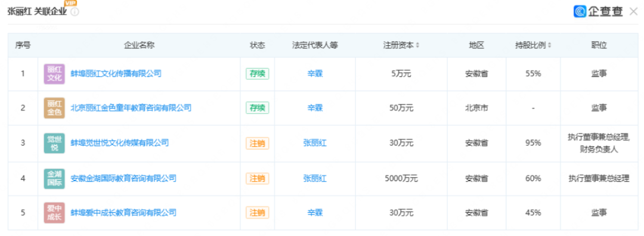
Task: Click the info icon beside 张丽红 关联企业
Action: click(75, 12)
